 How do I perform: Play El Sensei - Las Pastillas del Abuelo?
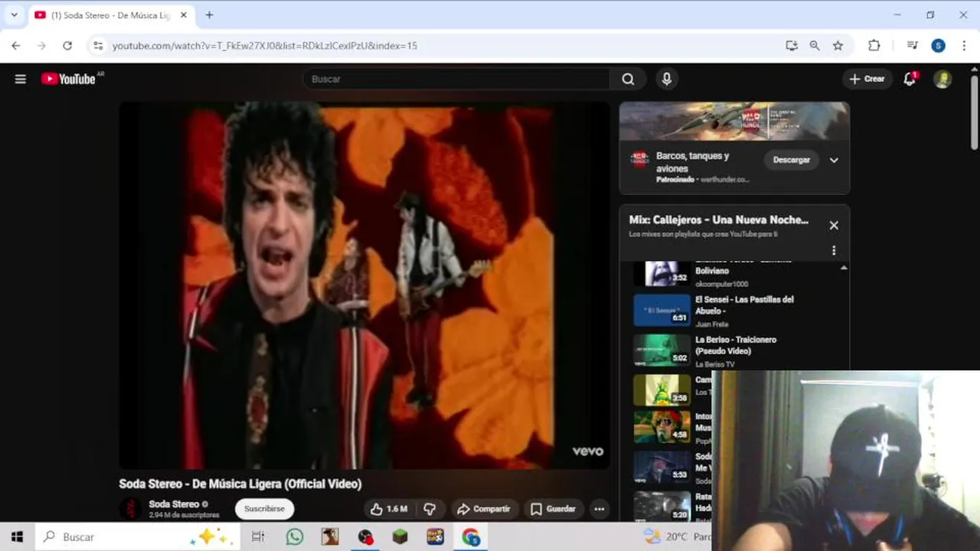[x=744, y=305]
